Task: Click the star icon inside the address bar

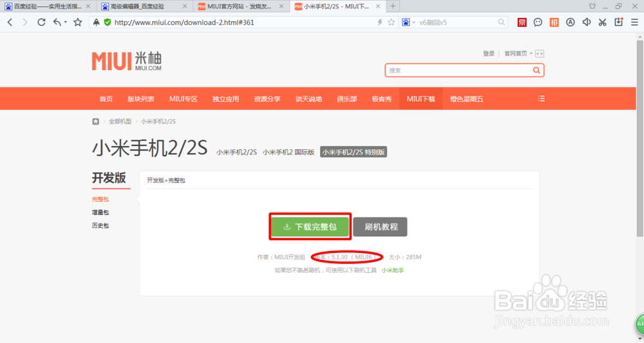Action: 391,22
